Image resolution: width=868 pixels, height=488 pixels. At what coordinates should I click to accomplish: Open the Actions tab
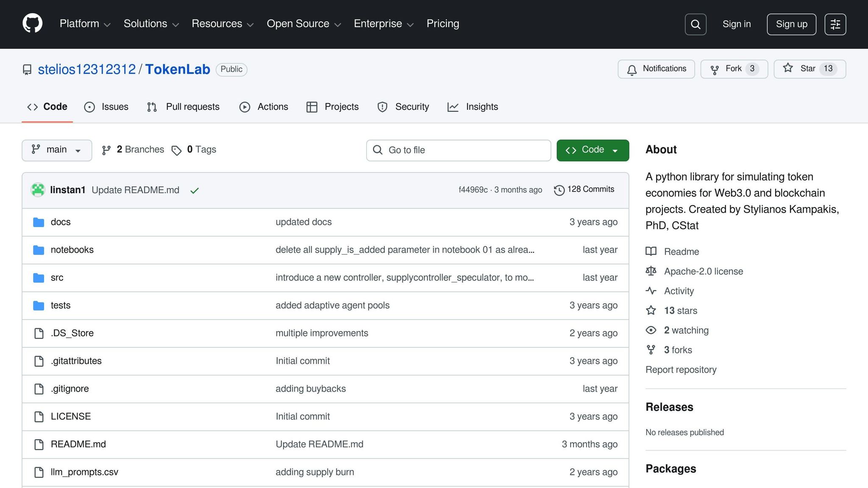264,107
